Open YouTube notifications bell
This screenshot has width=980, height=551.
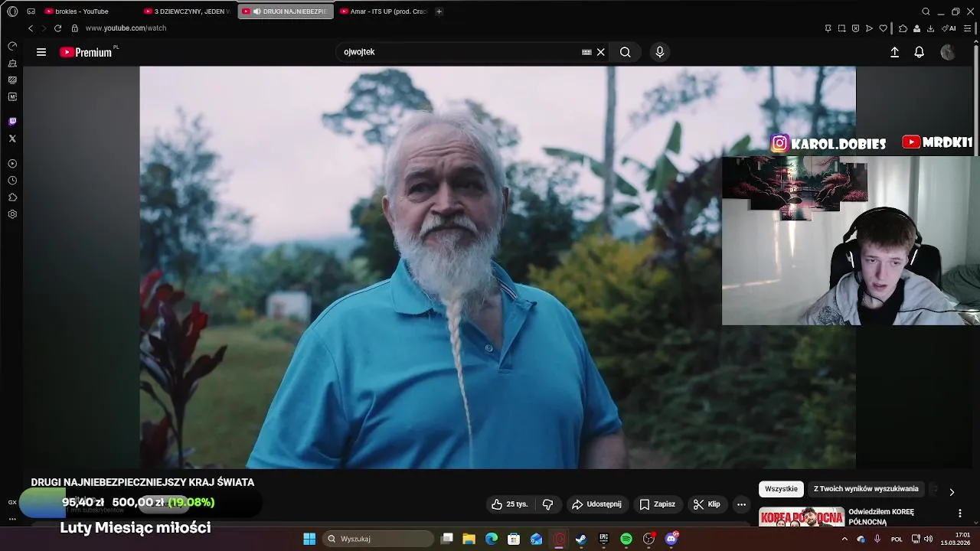coord(920,52)
